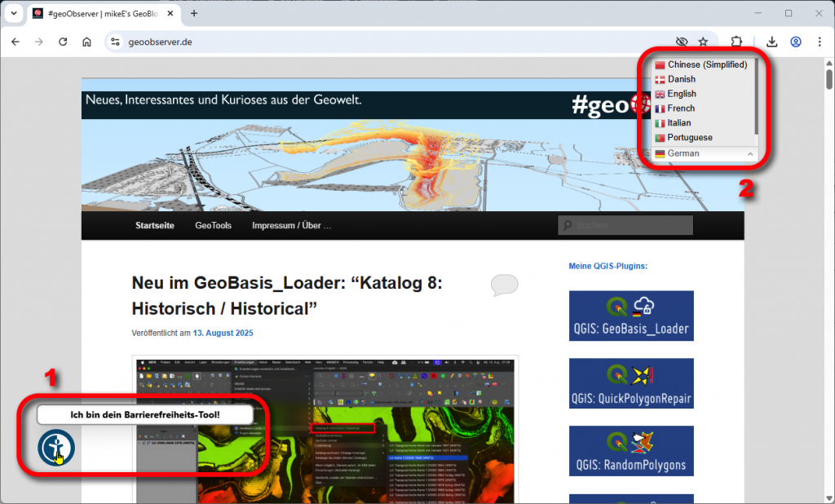The width and height of the screenshot is (835, 504).
Task: Open the 13. August 2025 date link
Action: (x=223, y=333)
